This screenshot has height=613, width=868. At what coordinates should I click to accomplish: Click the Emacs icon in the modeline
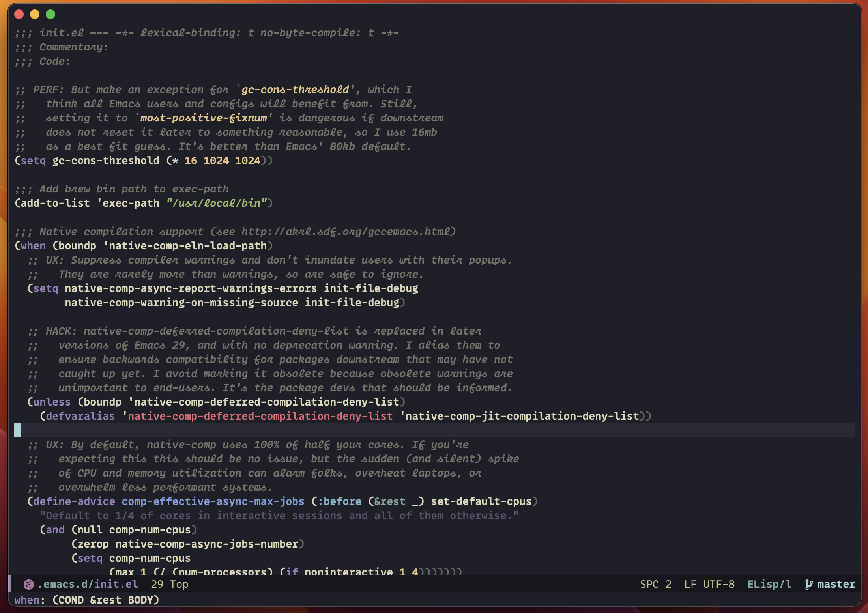click(28, 584)
